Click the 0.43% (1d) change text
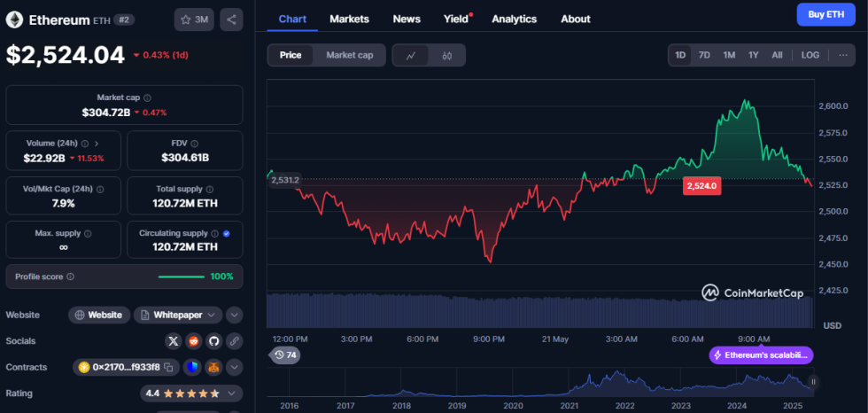This screenshot has height=413, width=868. point(165,55)
